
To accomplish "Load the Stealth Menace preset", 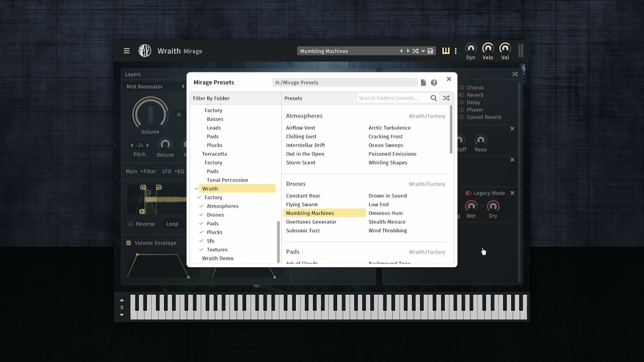I will (x=387, y=222).
